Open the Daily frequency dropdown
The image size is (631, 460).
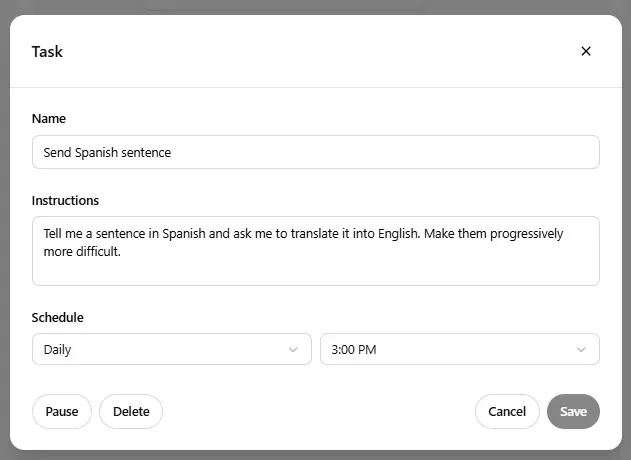coord(171,349)
